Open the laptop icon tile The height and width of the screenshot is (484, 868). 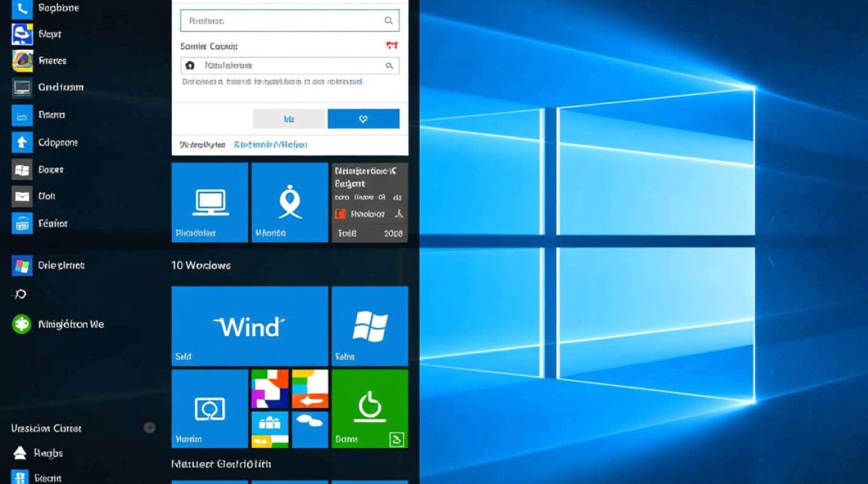(x=209, y=203)
